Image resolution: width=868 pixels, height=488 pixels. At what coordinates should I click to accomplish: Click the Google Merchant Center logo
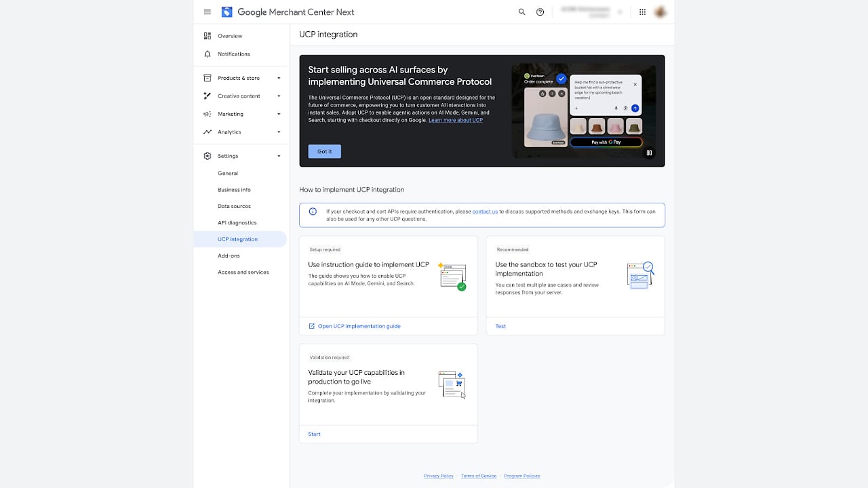click(x=227, y=12)
